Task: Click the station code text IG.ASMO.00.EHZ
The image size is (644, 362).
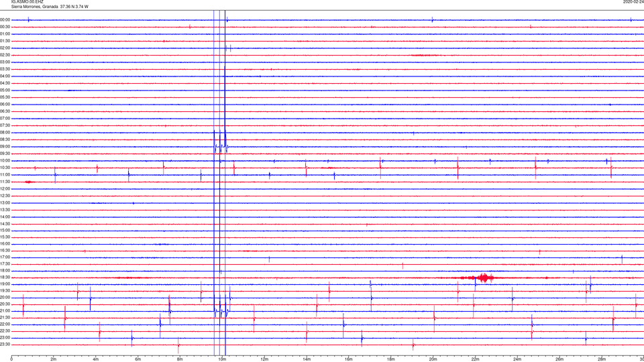Action: click(27, 2)
